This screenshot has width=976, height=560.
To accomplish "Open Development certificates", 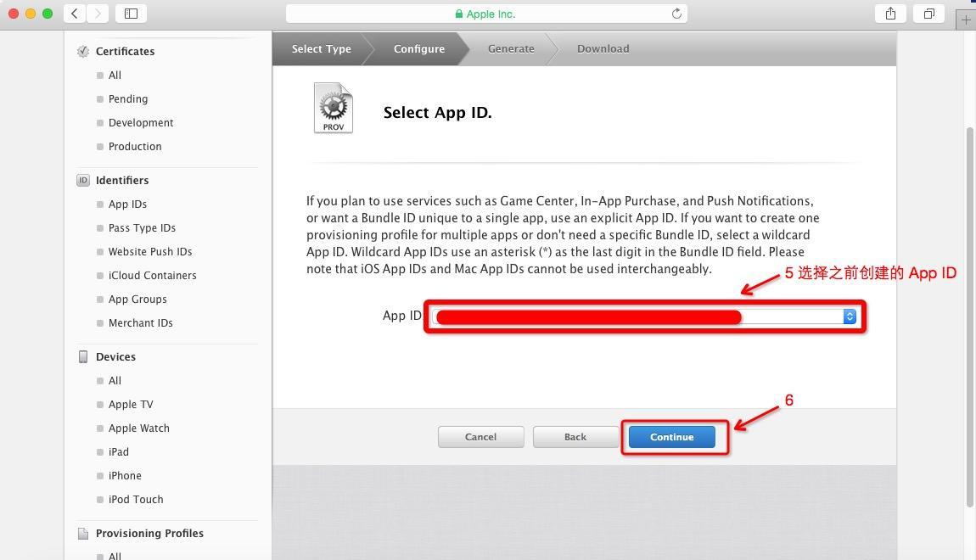I will [141, 122].
